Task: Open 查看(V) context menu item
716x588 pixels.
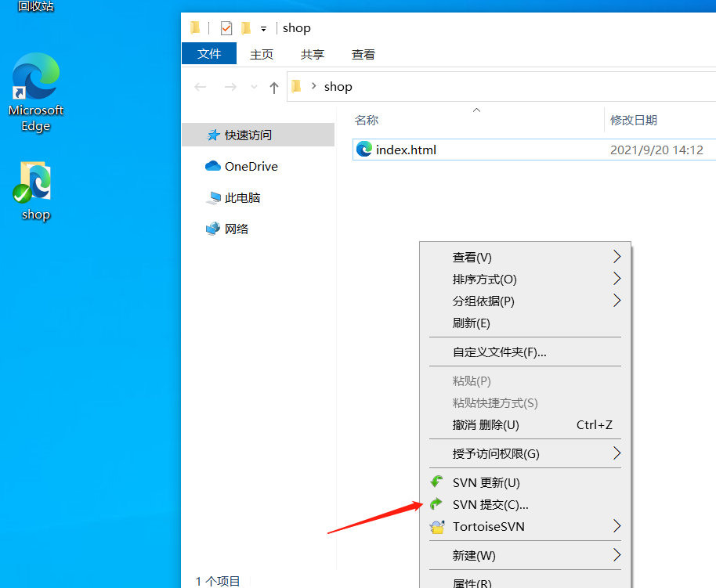Action: click(525, 257)
